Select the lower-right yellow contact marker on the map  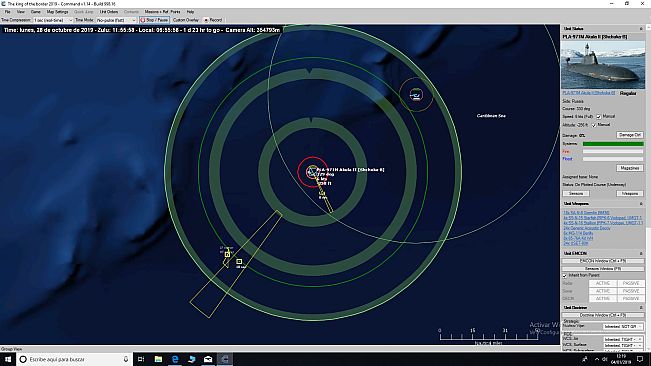(239, 261)
